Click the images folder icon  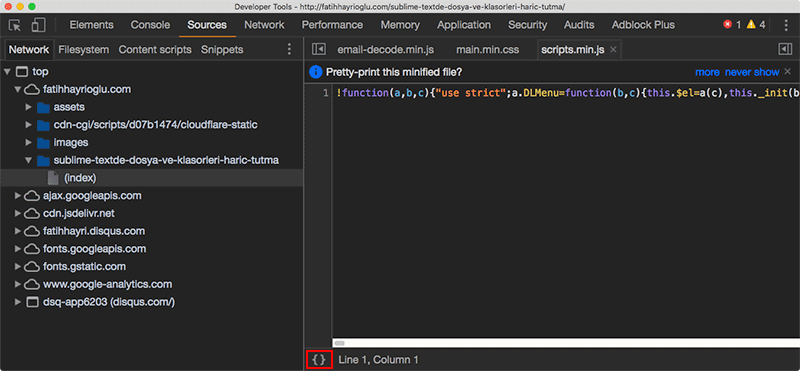[43, 142]
